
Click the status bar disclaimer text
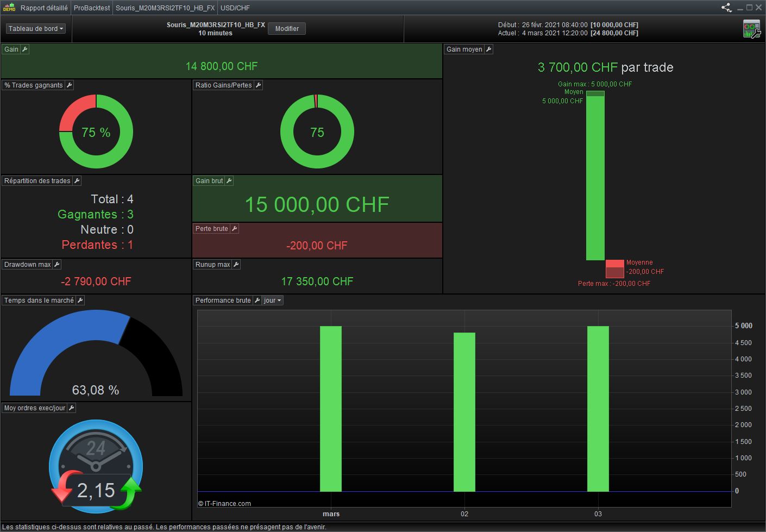(164, 527)
